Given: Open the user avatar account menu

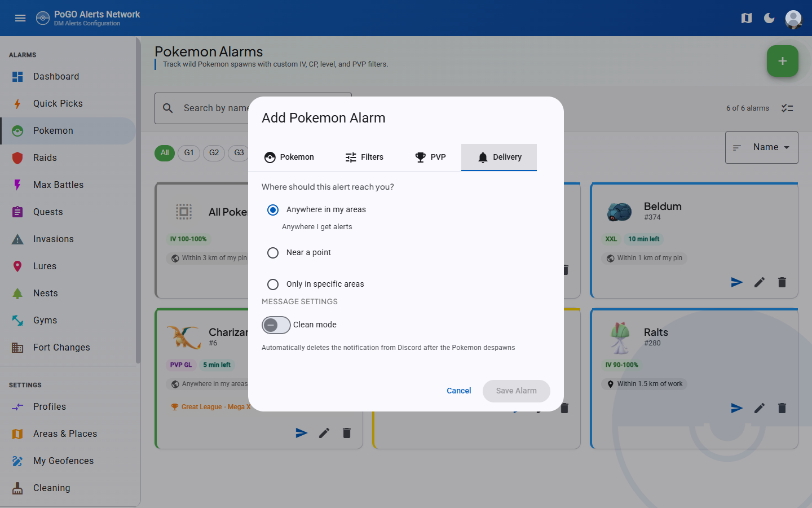Looking at the screenshot, I should click(x=793, y=19).
